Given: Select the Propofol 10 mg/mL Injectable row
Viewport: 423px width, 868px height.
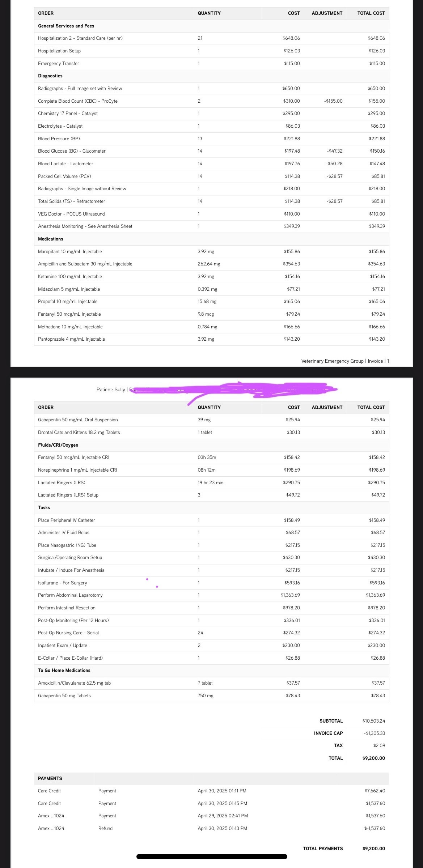Looking at the screenshot, I should pos(68,302).
